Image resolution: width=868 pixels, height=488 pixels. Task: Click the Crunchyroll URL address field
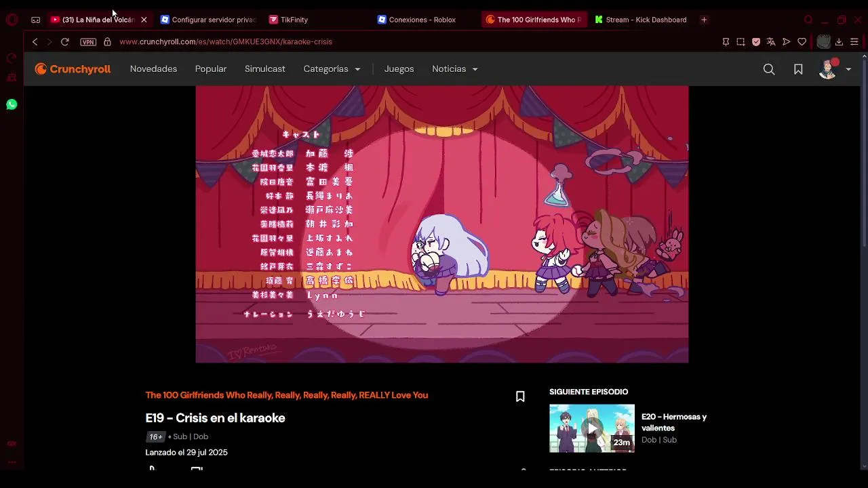(226, 42)
